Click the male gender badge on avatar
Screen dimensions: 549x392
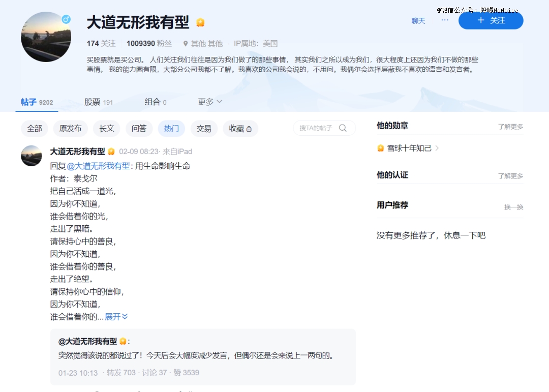66,19
